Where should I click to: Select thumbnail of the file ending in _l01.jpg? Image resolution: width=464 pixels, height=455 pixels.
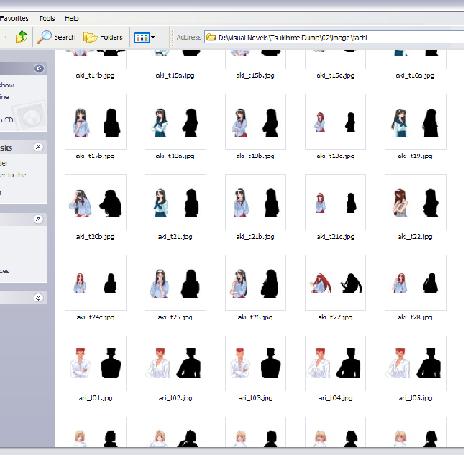pyautogui.click(x=95, y=363)
